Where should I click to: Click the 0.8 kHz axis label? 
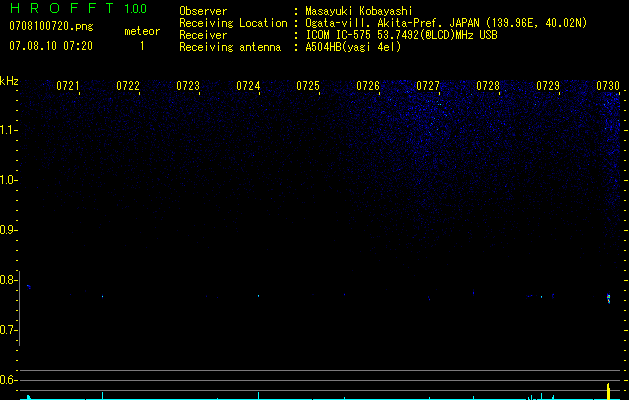click(x=8, y=280)
